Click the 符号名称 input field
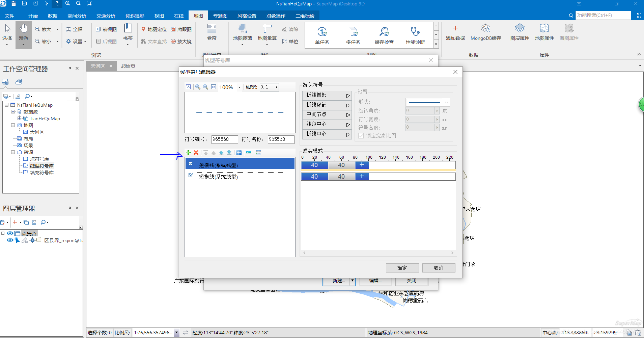 pyautogui.click(x=281, y=139)
